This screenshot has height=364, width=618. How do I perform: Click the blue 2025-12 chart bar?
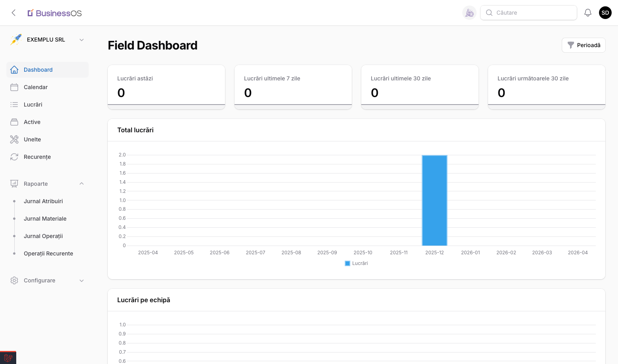coord(435,200)
